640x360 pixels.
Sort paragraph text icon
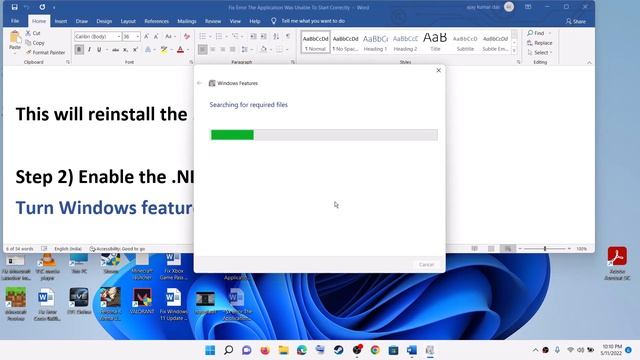276,36
